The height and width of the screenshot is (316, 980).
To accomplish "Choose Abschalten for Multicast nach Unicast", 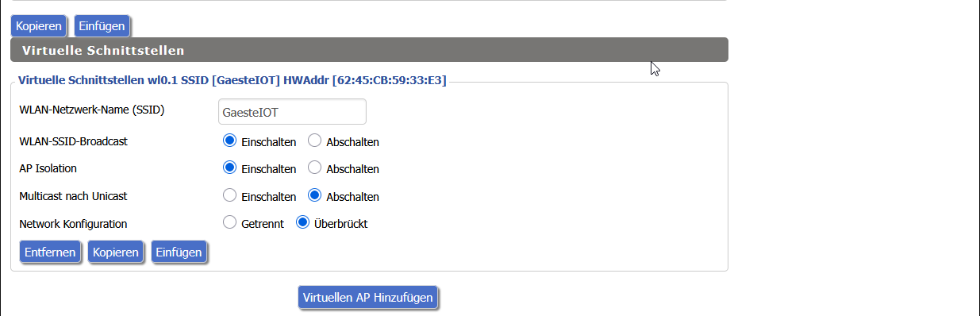I will (x=314, y=195).
